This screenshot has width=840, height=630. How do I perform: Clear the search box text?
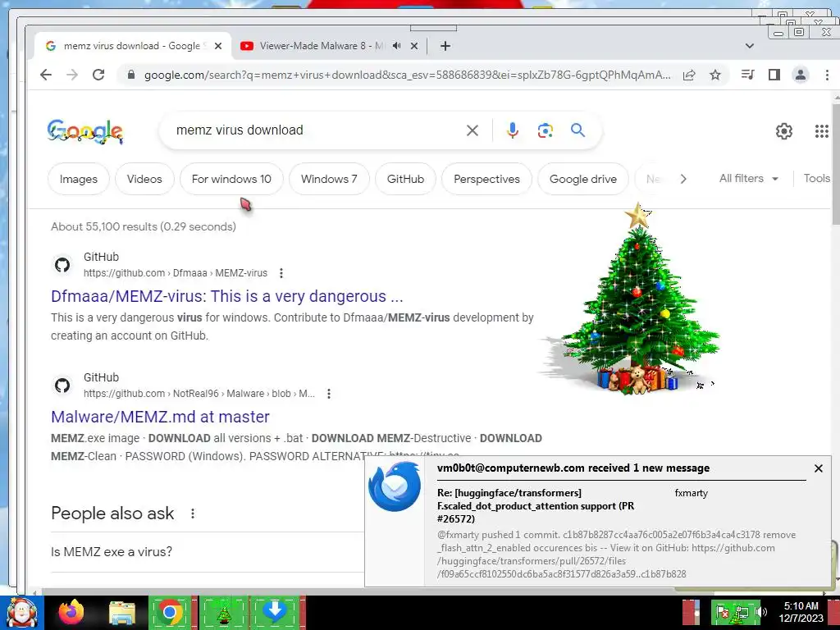[x=472, y=130]
